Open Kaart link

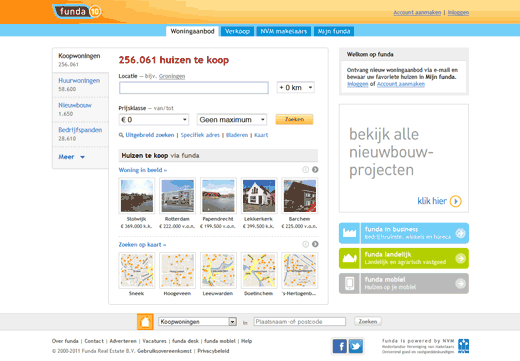point(261,135)
